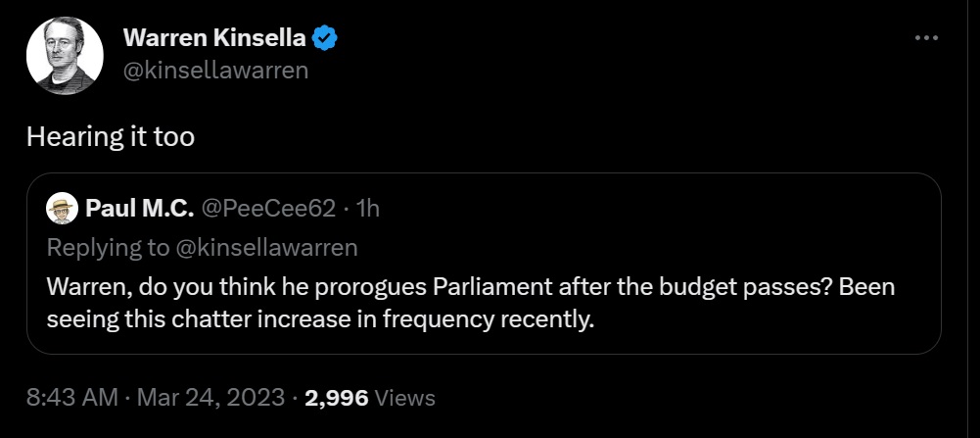Click the "Replying to" label in quoted tweet
Viewport: 980px width, 438px height.
point(107,247)
